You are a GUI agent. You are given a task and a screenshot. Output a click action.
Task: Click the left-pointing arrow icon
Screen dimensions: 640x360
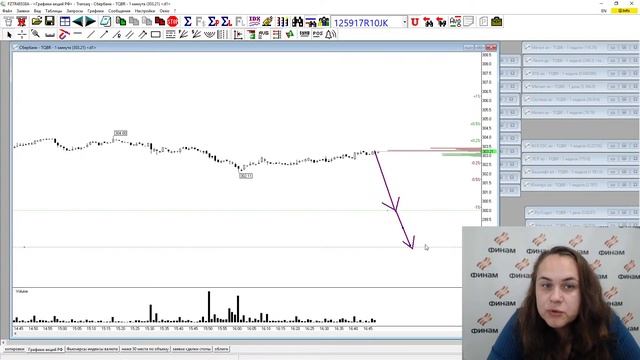[x=78, y=21]
